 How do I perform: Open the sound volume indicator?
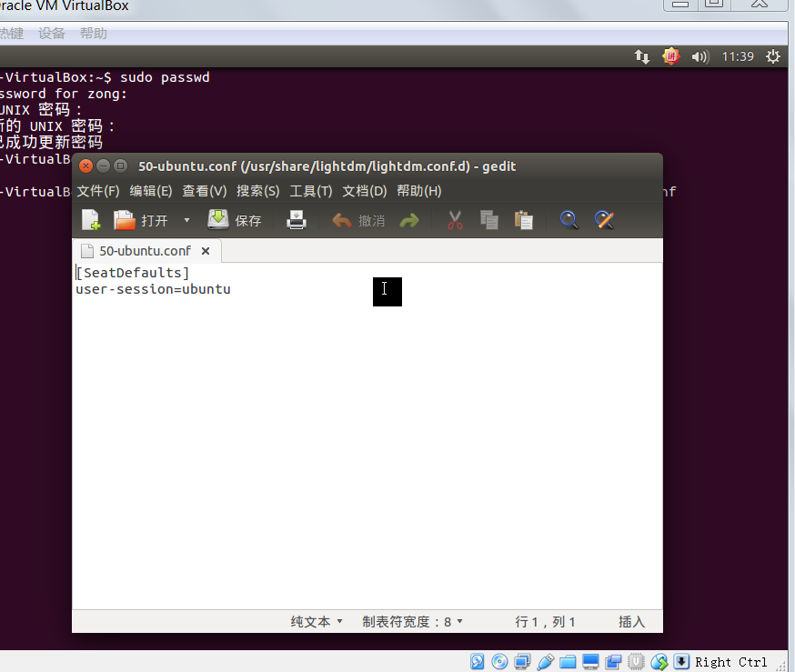coord(700,56)
